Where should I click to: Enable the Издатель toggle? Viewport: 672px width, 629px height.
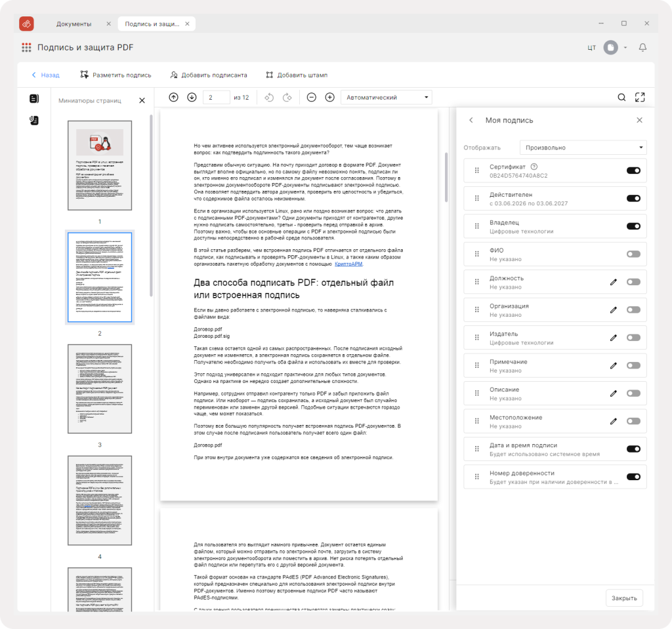point(633,338)
